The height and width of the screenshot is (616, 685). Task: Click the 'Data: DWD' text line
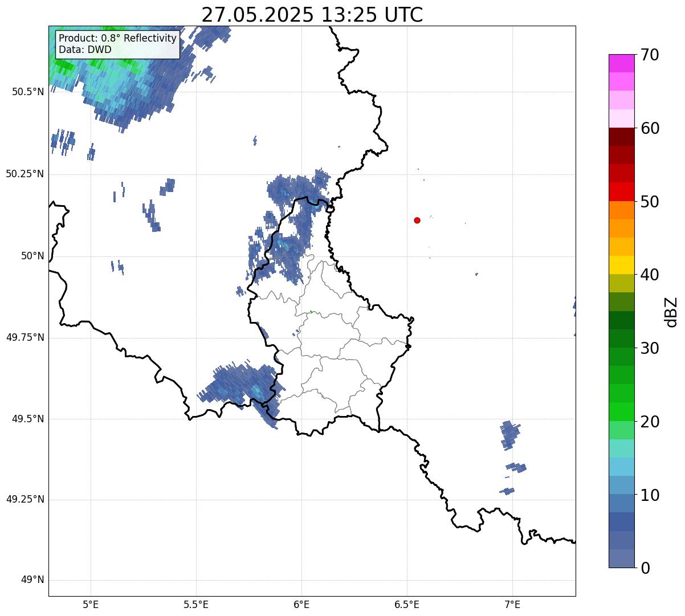point(85,50)
